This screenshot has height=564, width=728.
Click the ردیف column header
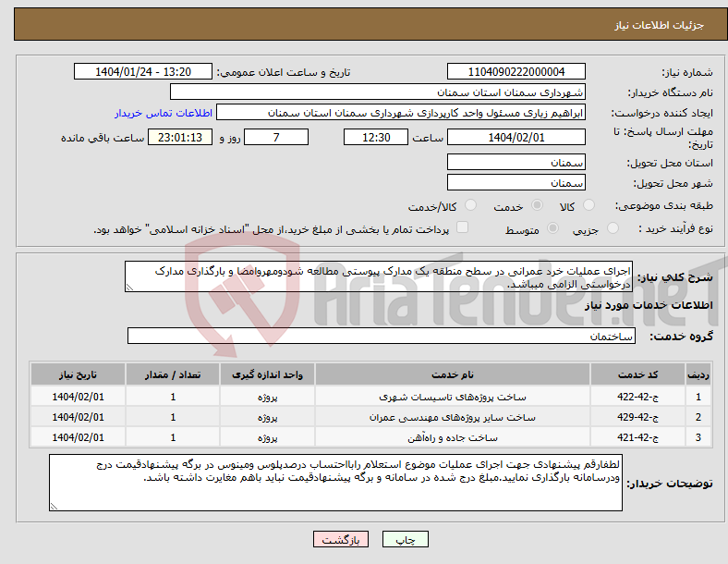(x=698, y=374)
